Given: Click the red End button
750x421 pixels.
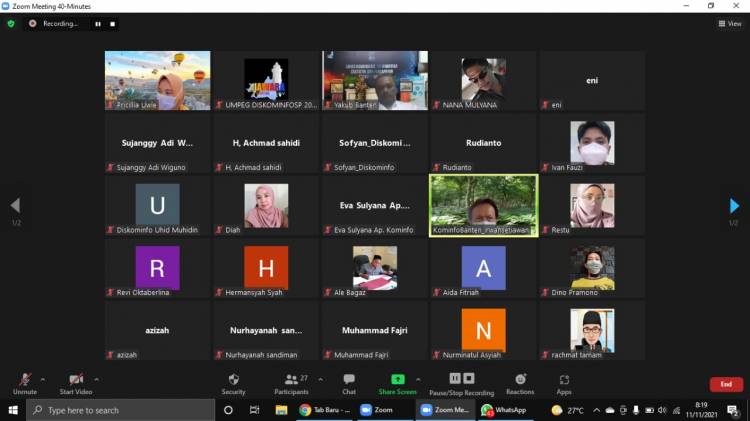Looking at the screenshot, I should (726, 384).
